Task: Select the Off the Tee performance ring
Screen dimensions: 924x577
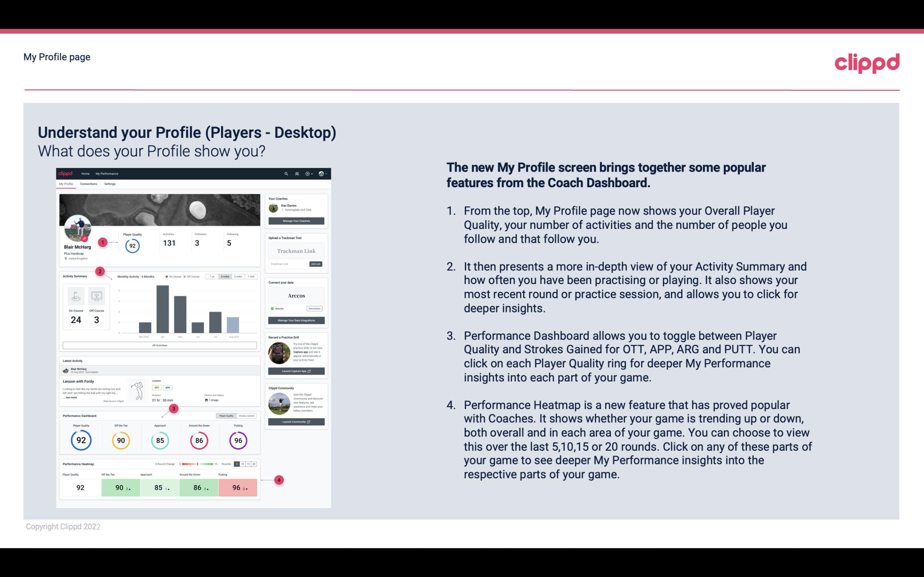Action: [121, 439]
